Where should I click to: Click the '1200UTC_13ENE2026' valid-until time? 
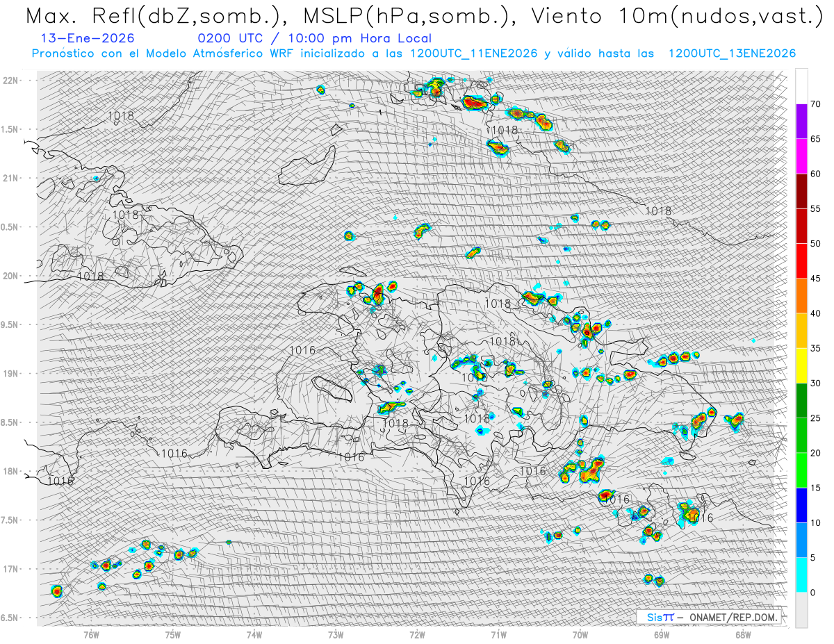point(732,53)
